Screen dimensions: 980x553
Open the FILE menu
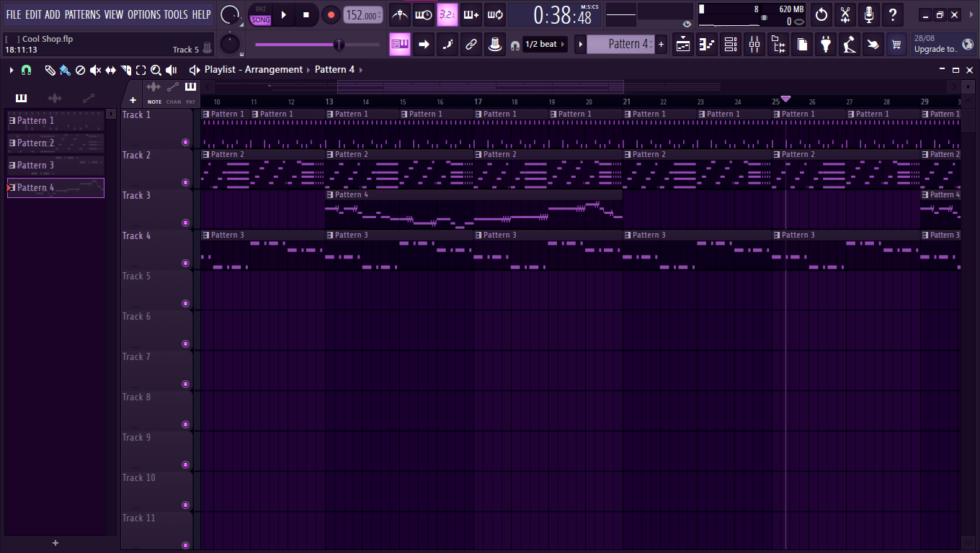(x=14, y=14)
